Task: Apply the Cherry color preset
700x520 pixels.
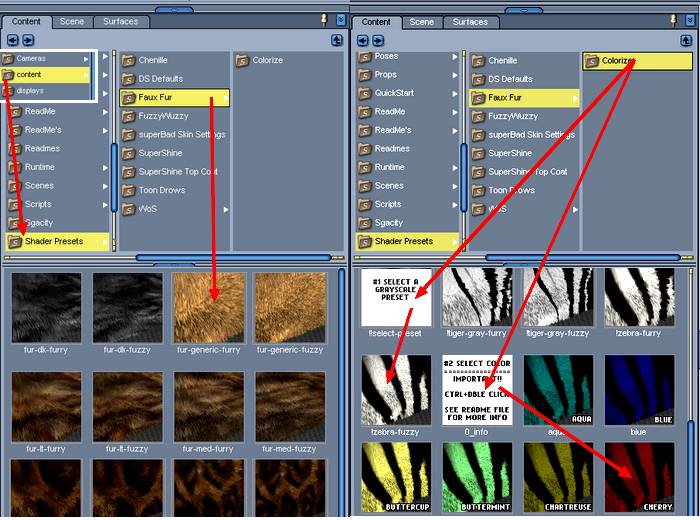Action: 639,477
